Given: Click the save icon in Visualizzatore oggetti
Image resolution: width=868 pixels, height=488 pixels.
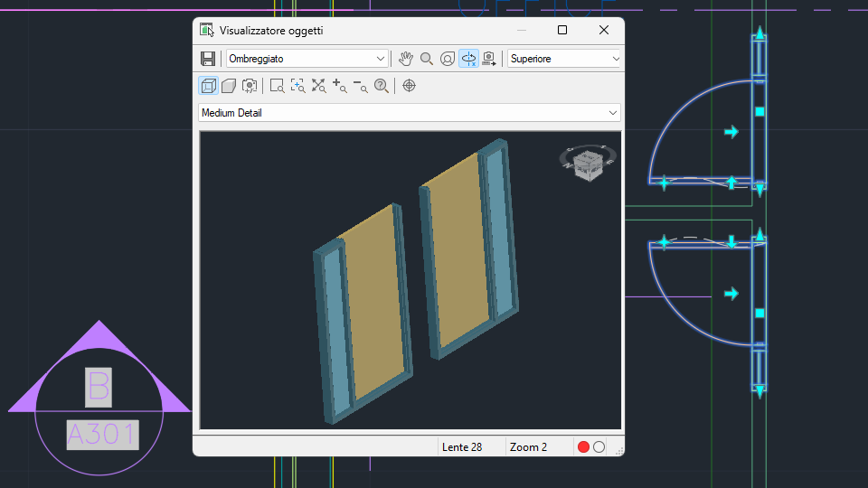Looking at the screenshot, I should (208, 59).
